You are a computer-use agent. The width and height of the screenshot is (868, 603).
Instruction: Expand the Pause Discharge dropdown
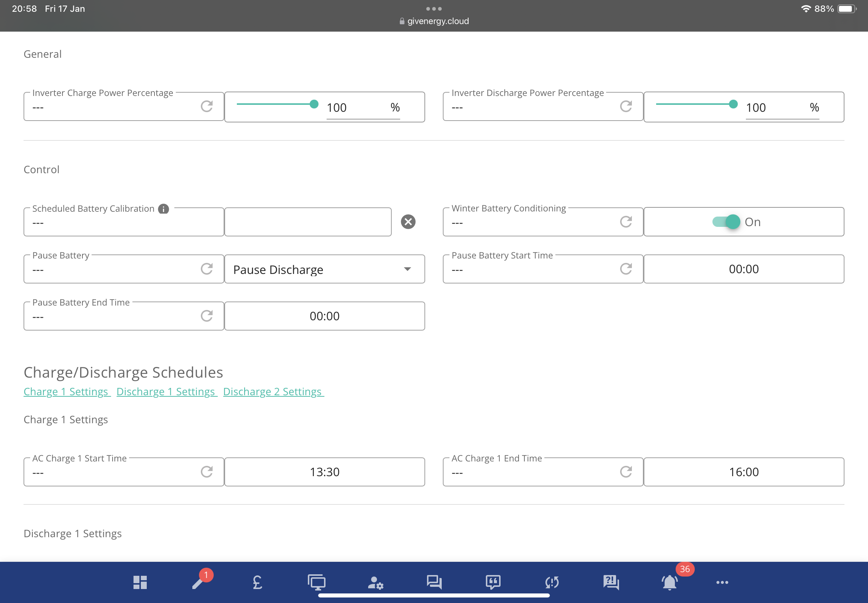pyautogui.click(x=325, y=269)
